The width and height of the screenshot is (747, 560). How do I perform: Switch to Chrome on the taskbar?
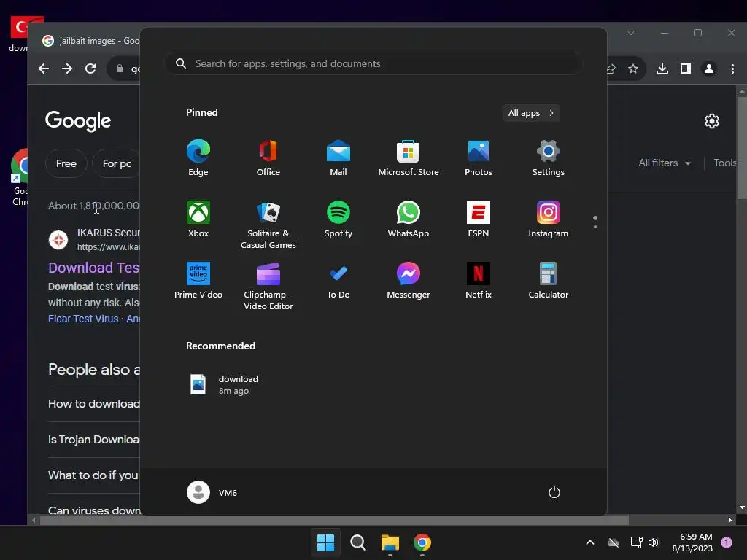pyautogui.click(x=422, y=542)
